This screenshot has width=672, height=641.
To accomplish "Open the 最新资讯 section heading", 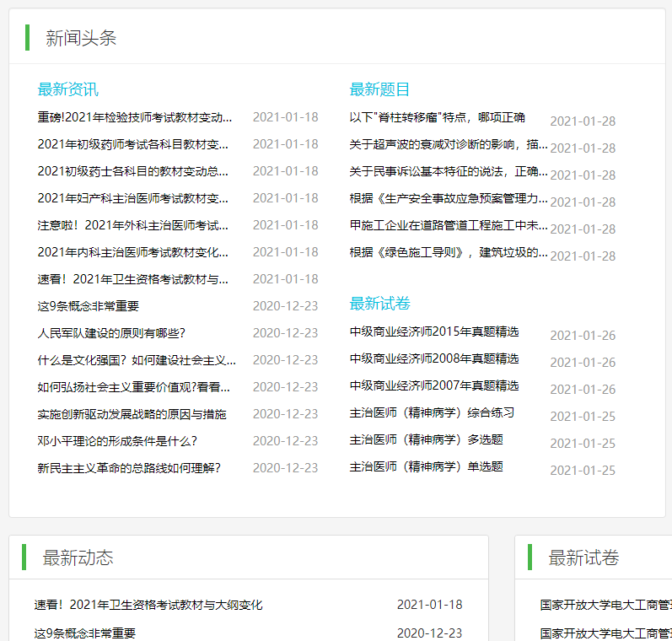I will tap(67, 89).
